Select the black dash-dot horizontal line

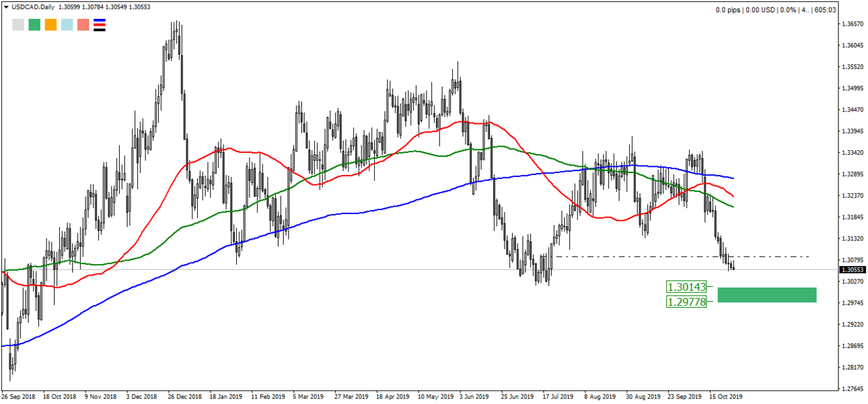tap(682, 257)
